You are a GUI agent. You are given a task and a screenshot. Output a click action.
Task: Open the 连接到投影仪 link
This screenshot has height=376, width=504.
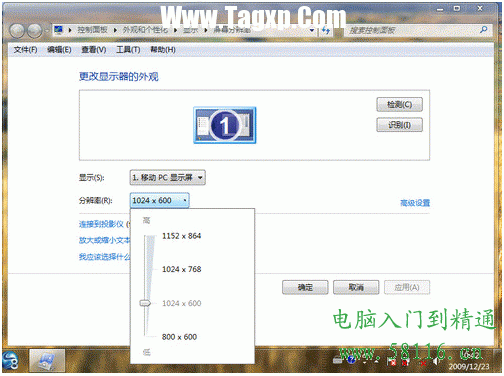(101, 224)
